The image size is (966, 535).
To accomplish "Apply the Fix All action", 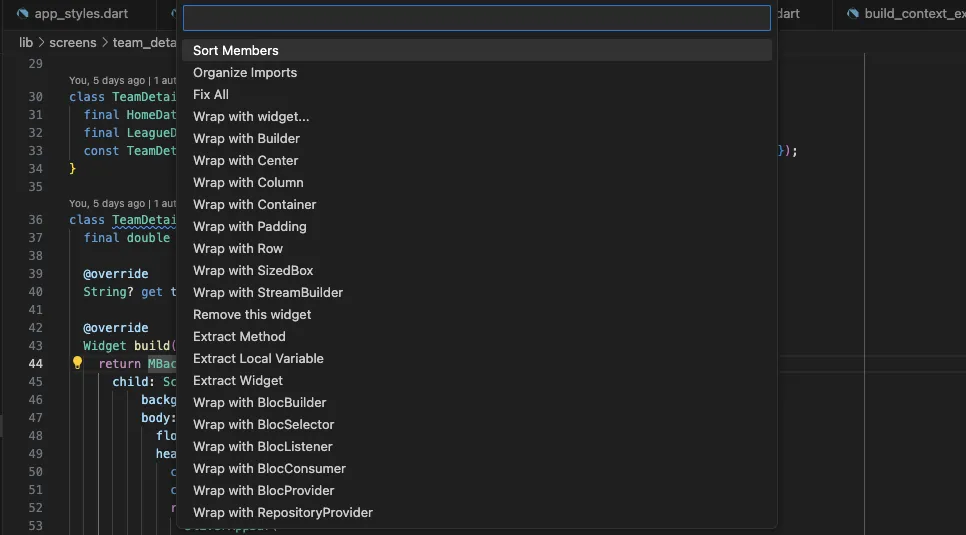I will click(211, 94).
